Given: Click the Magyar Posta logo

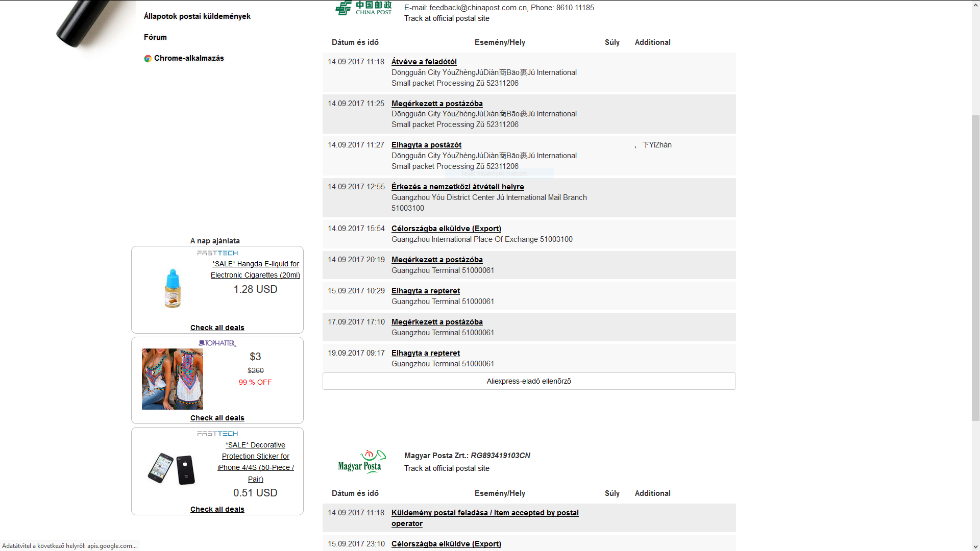Looking at the screenshot, I should pyautogui.click(x=361, y=462).
